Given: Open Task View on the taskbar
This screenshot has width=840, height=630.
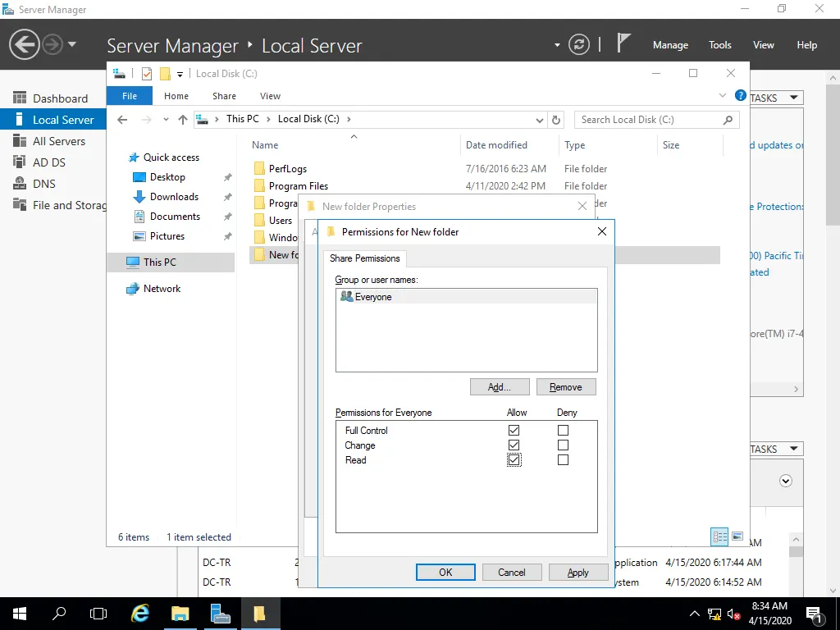Looking at the screenshot, I should [x=98, y=614].
